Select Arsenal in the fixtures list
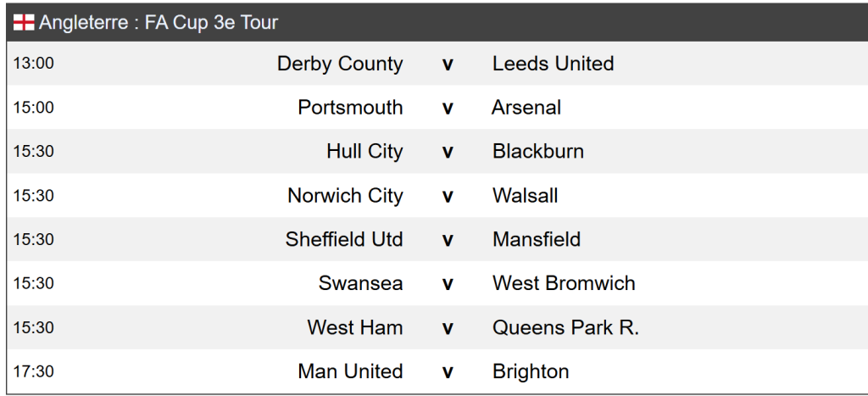 pos(526,108)
